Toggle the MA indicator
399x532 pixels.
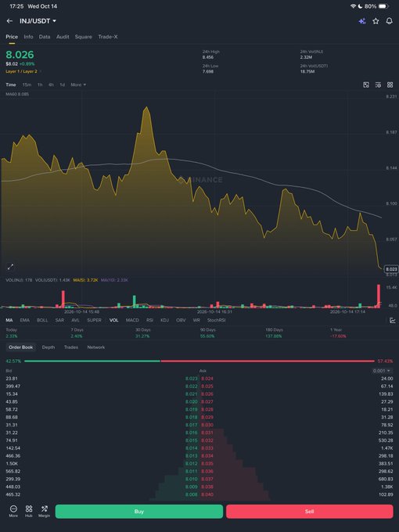coord(9,320)
